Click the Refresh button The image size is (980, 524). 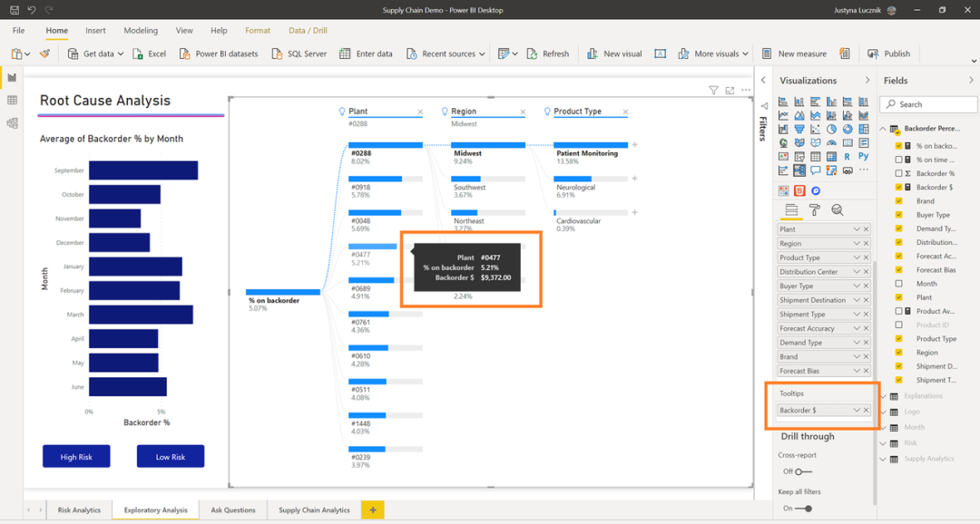click(x=548, y=53)
